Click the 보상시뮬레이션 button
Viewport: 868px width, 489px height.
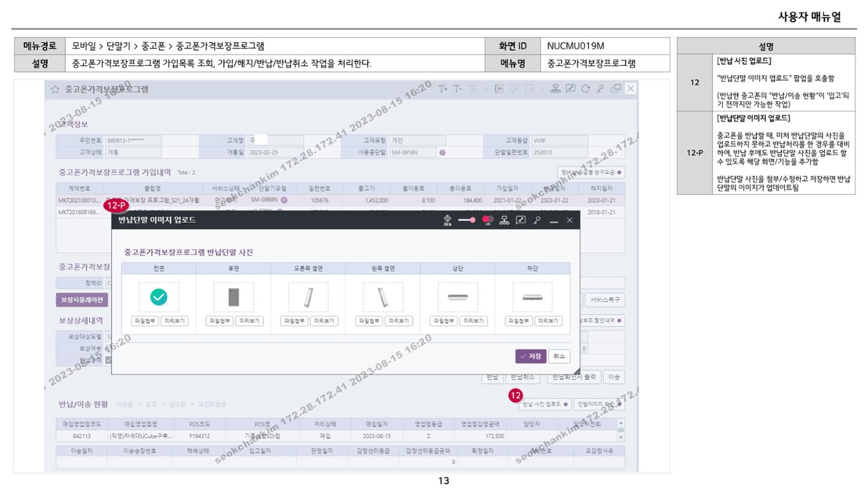pyautogui.click(x=81, y=300)
